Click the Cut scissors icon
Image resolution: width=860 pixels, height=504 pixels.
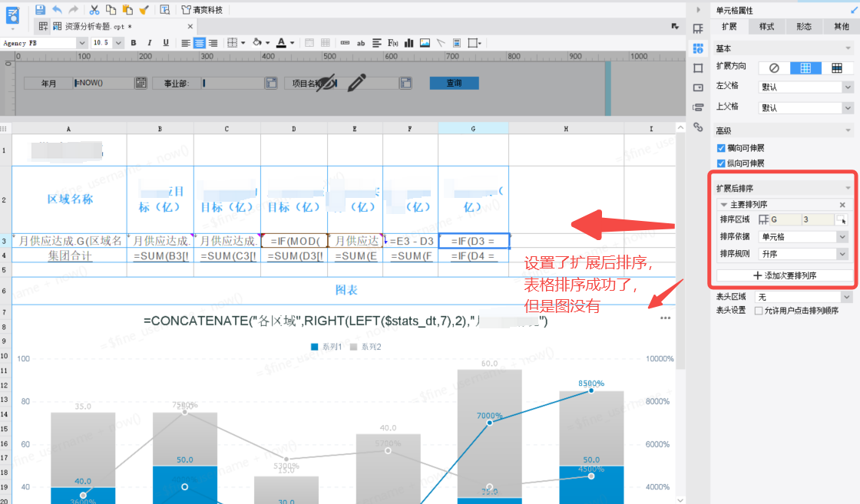[x=94, y=9]
